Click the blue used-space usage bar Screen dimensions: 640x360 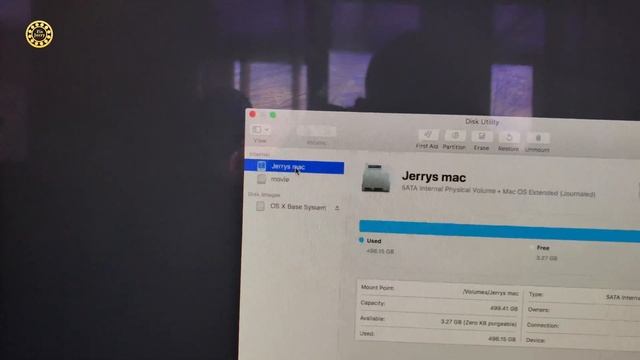[499, 231]
